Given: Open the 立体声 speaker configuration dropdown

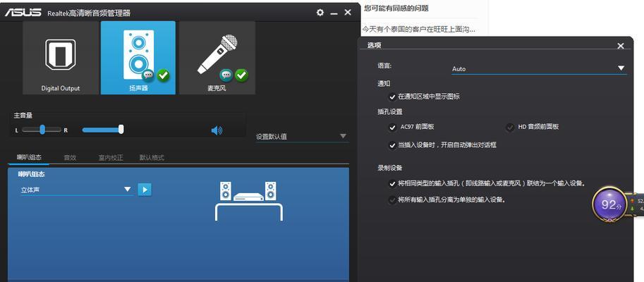Looking at the screenshot, I should point(76,190).
